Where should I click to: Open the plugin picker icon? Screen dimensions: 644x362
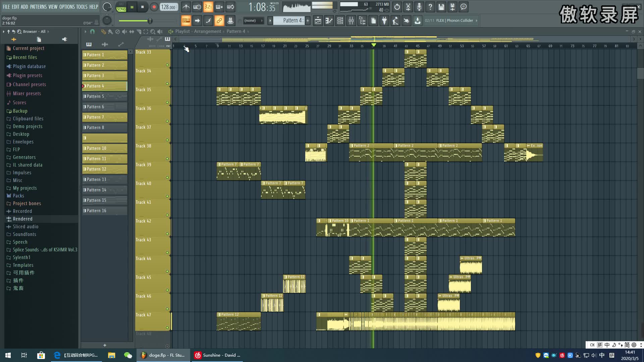[x=384, y=20]
